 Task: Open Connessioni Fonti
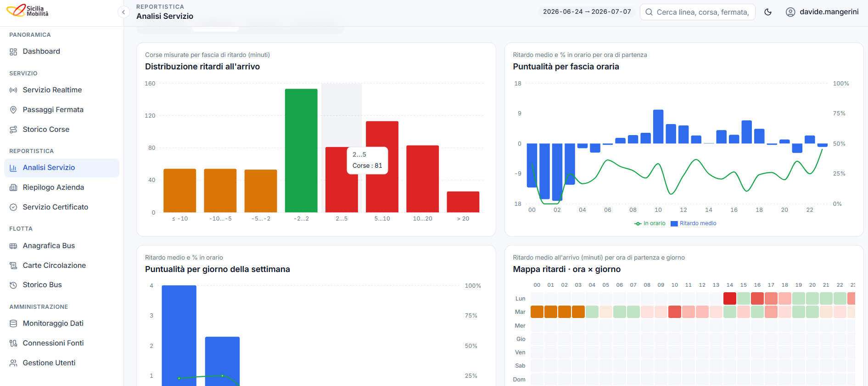coord(62,343)
